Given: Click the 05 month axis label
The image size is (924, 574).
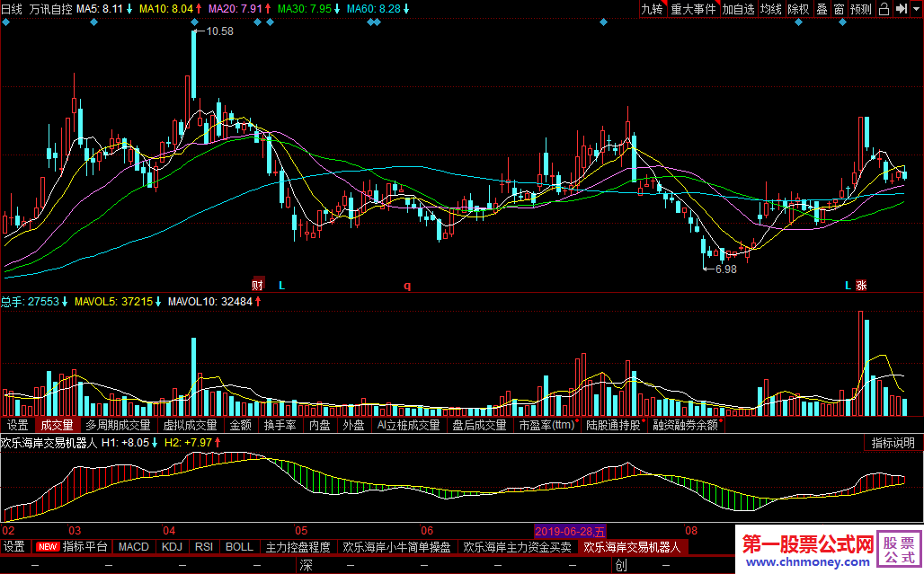Looking at the screenshot, I should 301,531.
